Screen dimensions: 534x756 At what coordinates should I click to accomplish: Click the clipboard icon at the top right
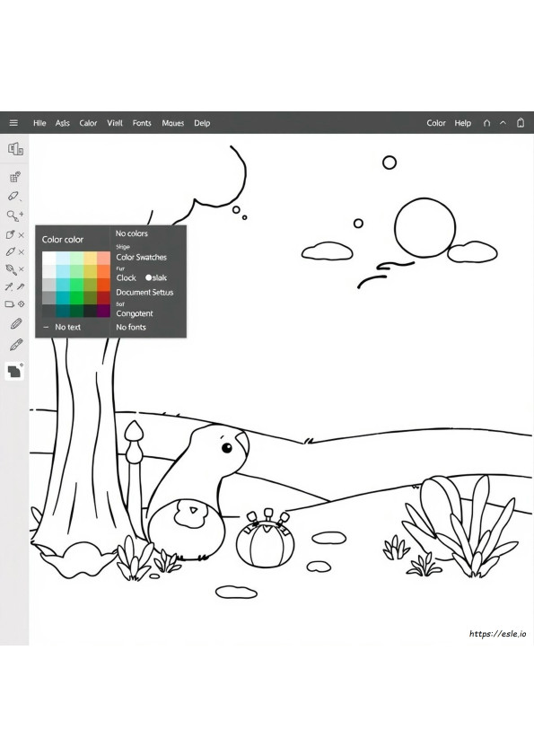521,122
